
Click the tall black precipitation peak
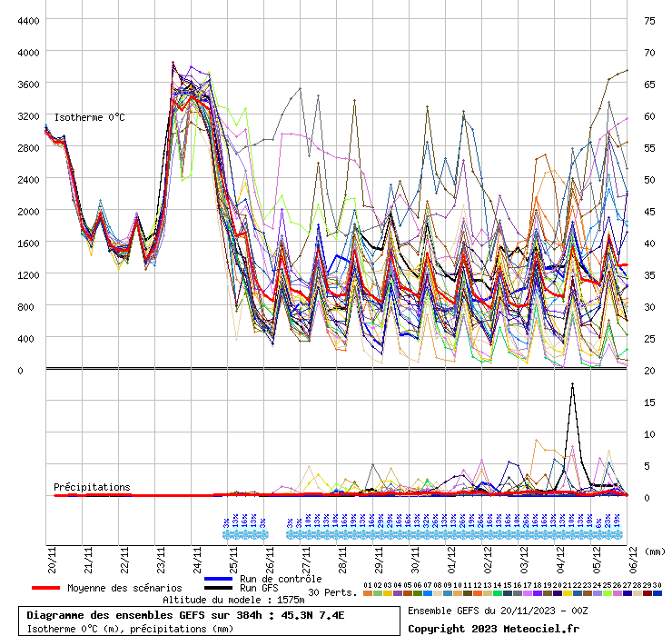(572, 385)
